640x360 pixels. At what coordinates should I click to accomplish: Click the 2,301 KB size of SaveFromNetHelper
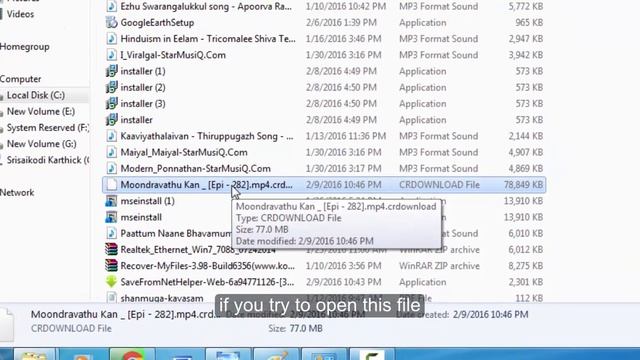526,282
